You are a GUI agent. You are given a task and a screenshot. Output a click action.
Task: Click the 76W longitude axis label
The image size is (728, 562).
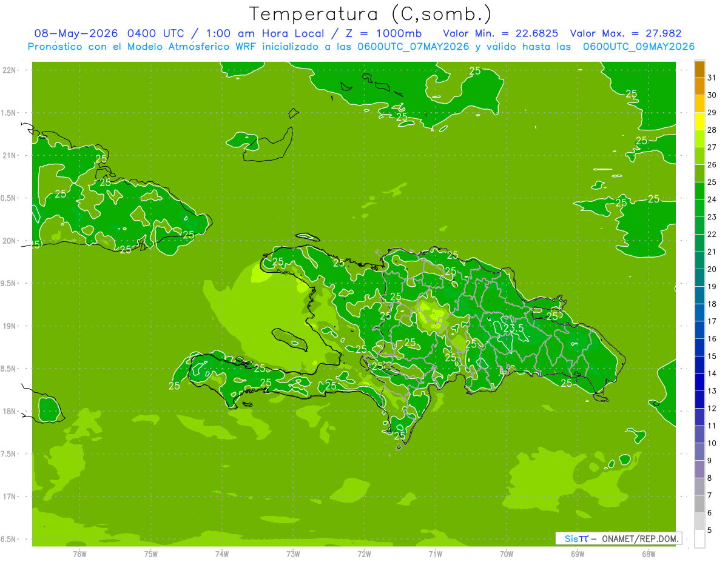click(x=79, y=554)
